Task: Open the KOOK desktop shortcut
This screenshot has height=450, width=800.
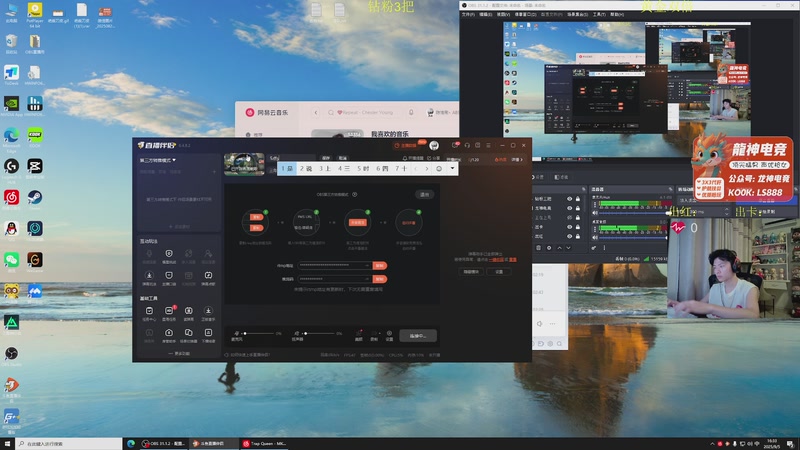Action: point(35,136)
